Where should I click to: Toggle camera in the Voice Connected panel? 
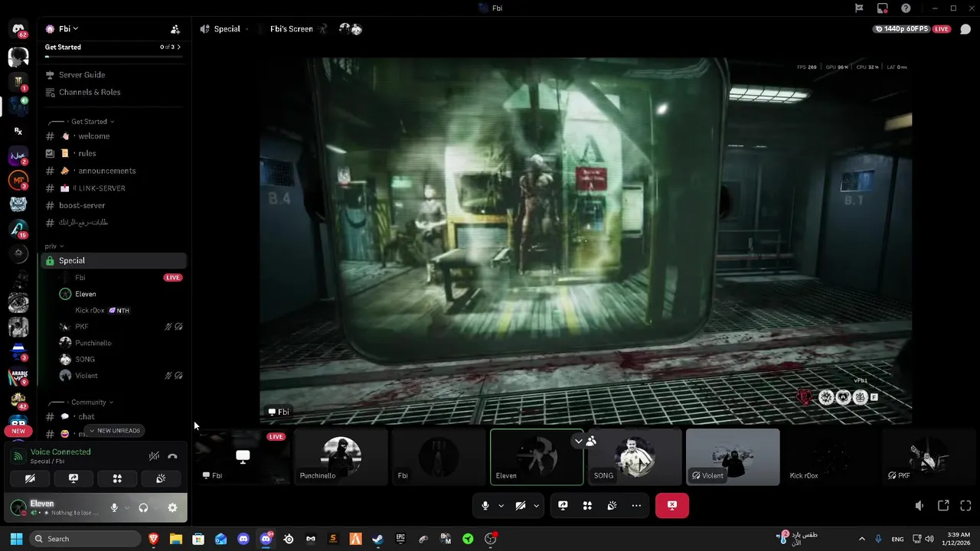[30, 478]
